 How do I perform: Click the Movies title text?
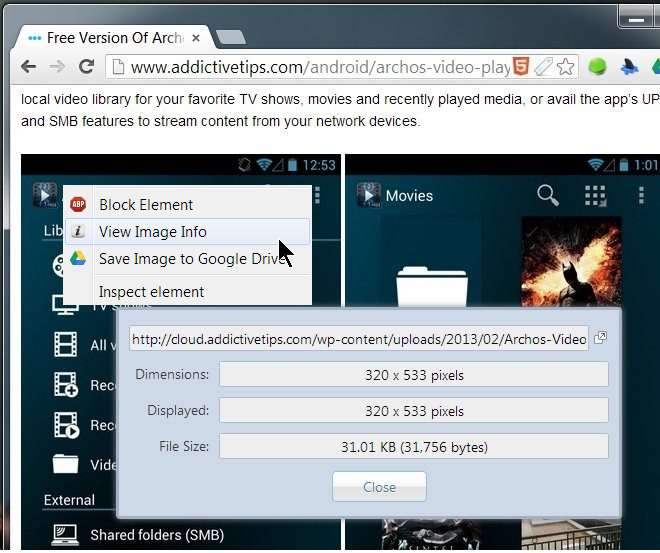click(x=409, y=196)
